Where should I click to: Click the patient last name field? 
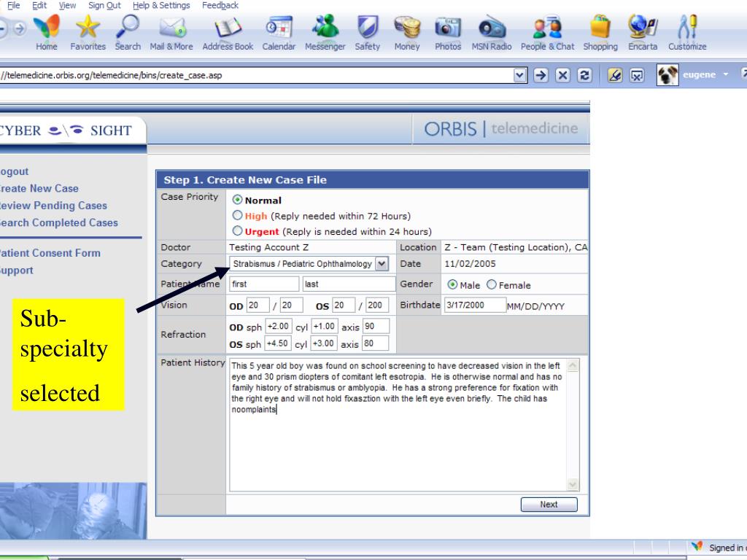[349, 284]
